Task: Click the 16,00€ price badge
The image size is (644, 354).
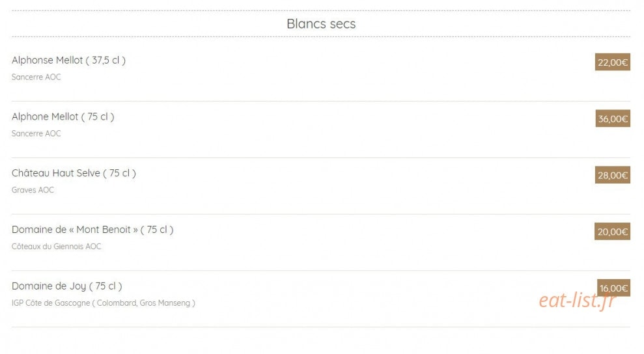Action: click(x=613, y=288)
